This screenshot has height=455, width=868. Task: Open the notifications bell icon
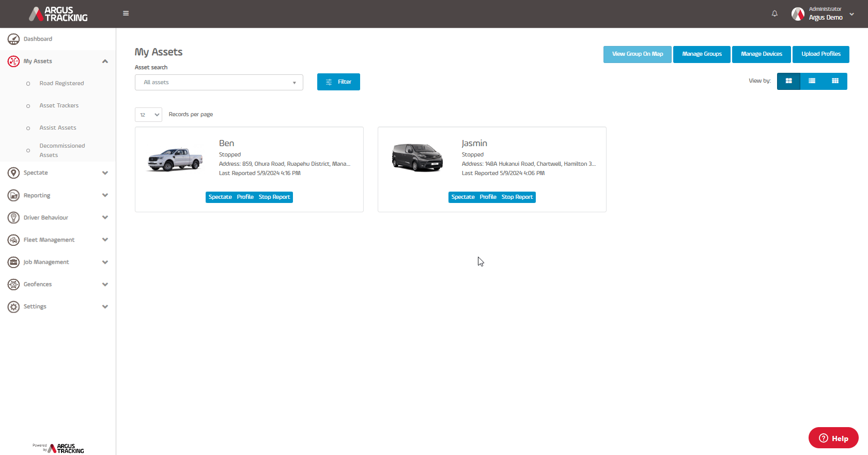click(x=774, y=13)
